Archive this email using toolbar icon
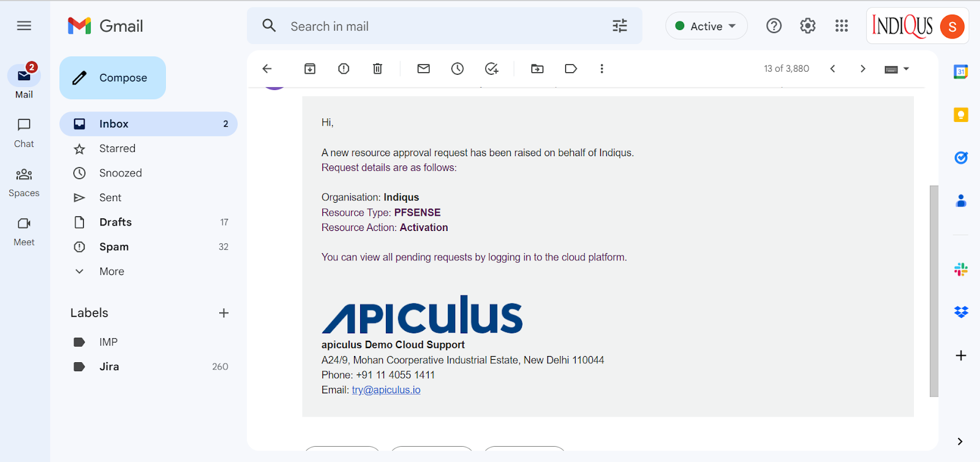This screenshot has height=462, width=980. tap(310, 69)
